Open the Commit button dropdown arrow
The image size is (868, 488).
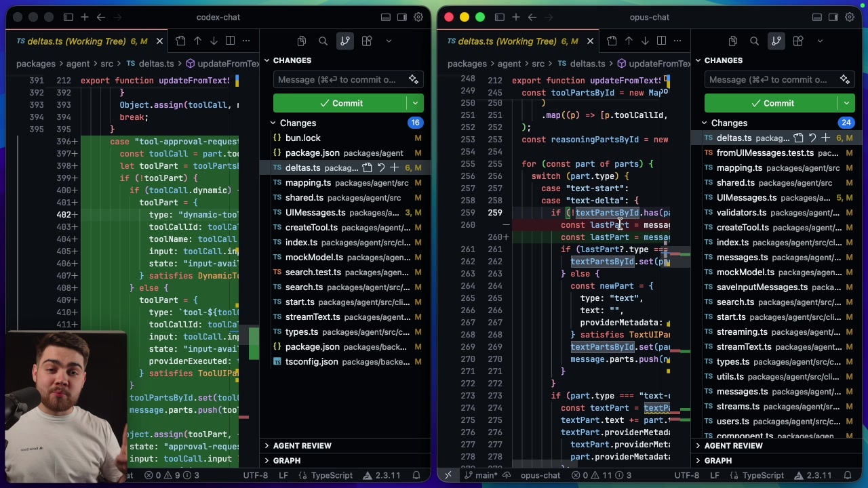click(x=415, y=103)
